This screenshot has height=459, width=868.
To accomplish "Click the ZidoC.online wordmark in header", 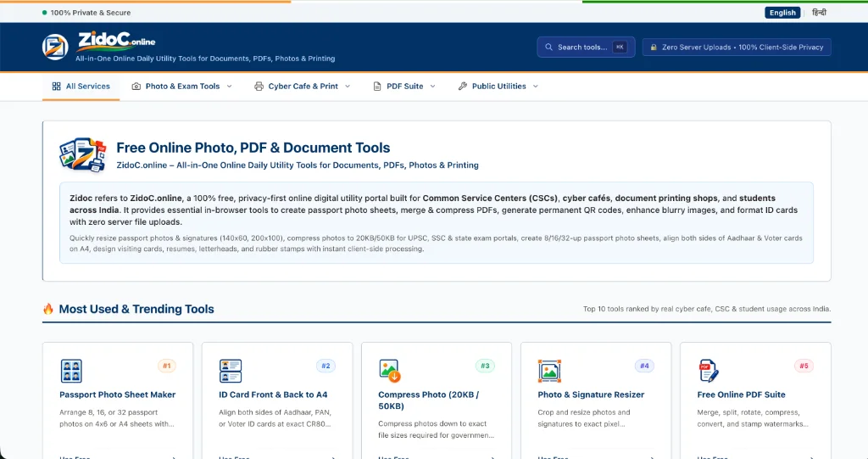I will click(x=116, y=41).
